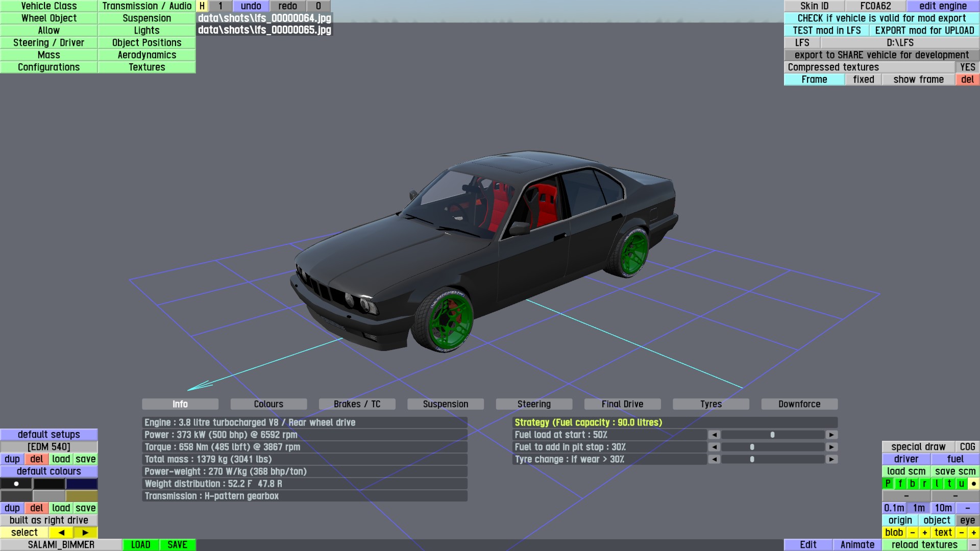
Task: Toggle Compressed textures YES option
Action: (x=967, y=67)
